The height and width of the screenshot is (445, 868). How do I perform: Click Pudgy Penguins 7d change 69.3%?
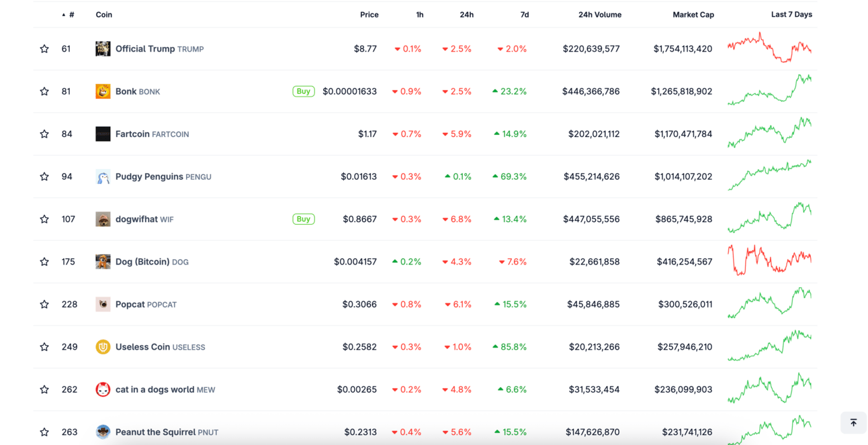coord(509,177)
